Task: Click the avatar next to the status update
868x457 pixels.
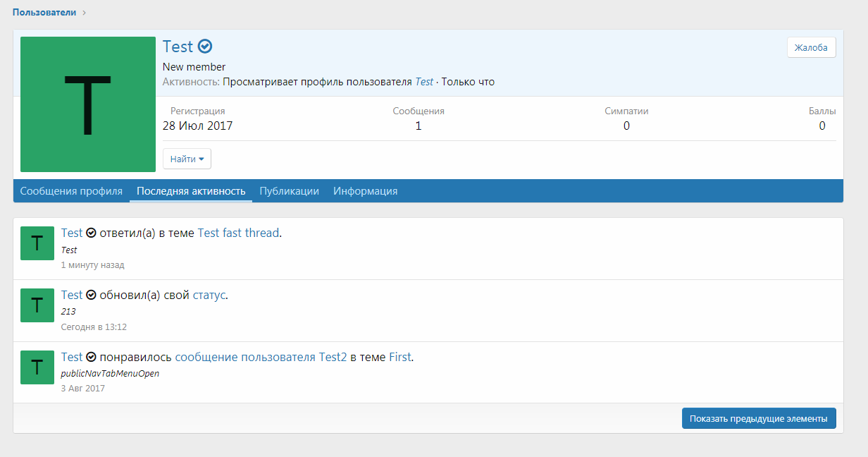Action: point(37,305)
